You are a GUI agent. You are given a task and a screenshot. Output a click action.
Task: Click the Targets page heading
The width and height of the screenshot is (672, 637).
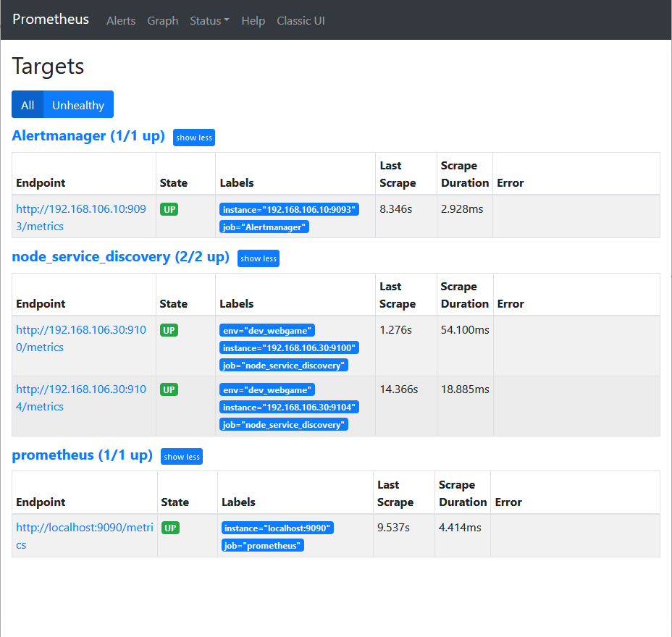(x=48, y=67)
